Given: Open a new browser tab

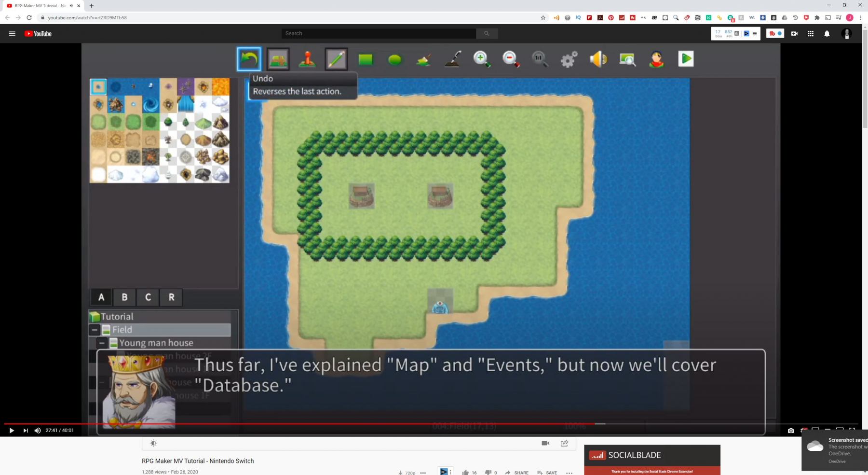Looking at the screenshot, I should [92, 5].
